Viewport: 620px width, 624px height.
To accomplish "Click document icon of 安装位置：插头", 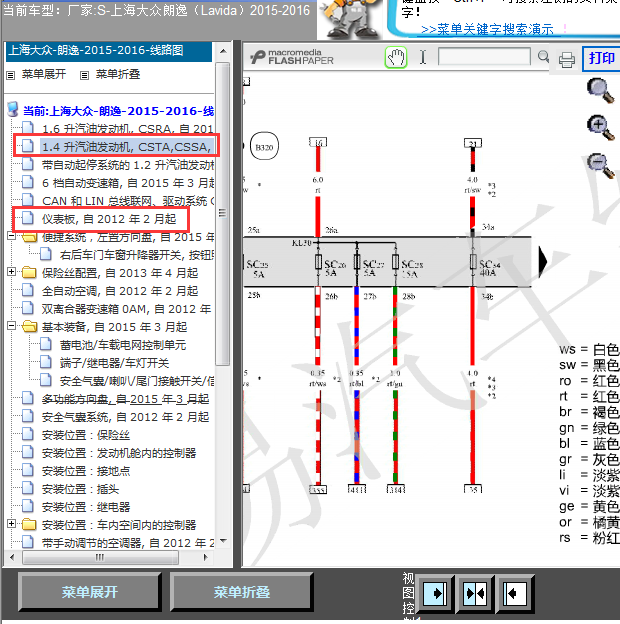I will (x=27, y=489).
